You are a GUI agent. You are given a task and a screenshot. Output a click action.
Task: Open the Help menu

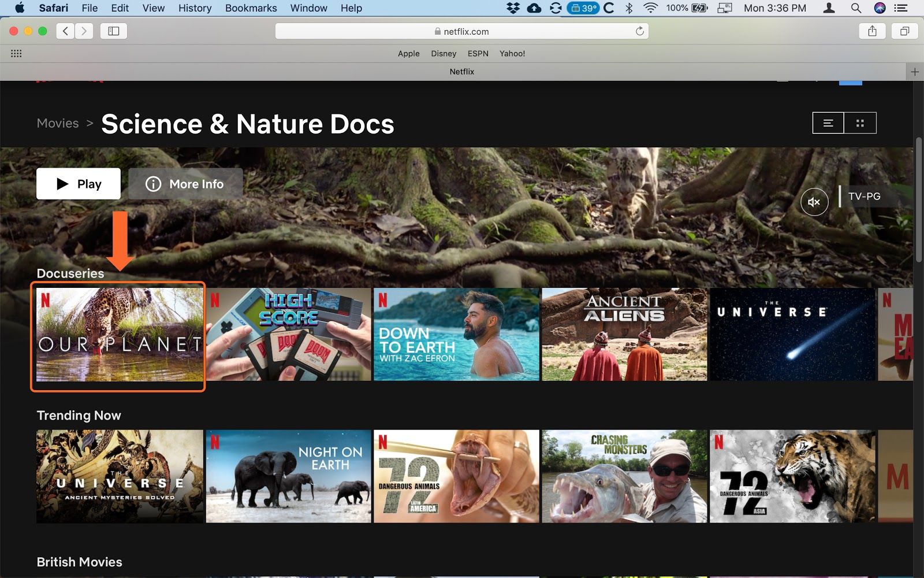351,8
